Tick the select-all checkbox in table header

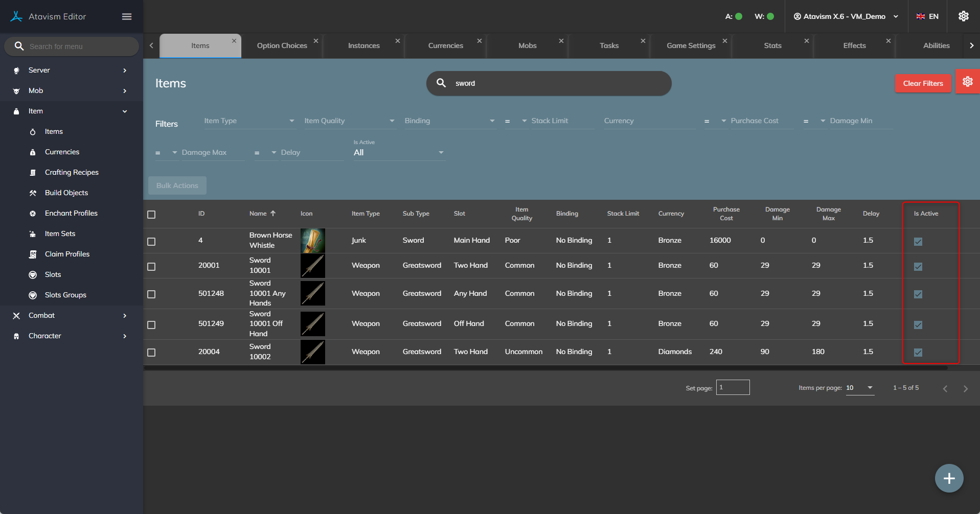point(151,215)
